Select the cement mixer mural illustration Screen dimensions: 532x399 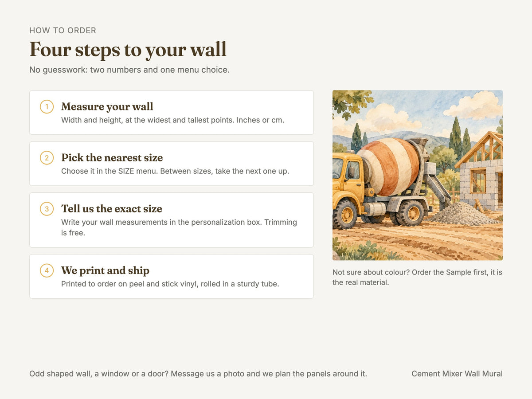[x=418, y=175]
